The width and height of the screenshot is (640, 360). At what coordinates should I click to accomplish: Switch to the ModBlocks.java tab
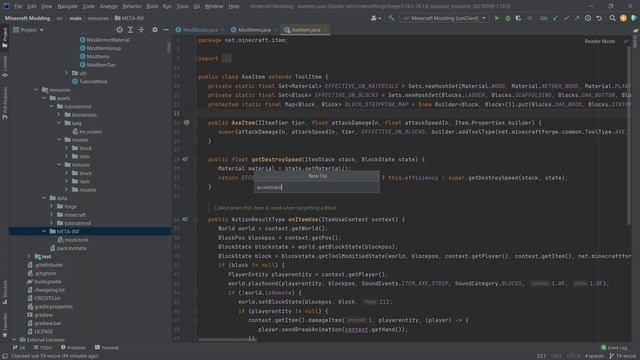tap(200, 30)
